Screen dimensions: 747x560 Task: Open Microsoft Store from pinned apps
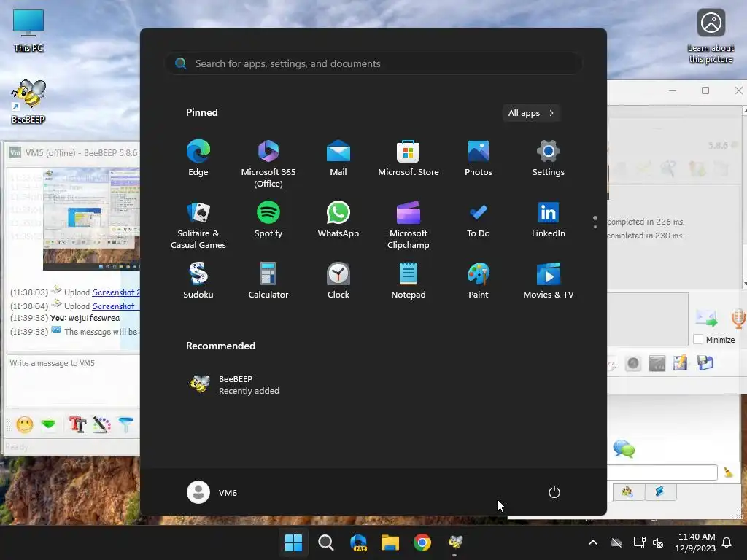tap(409, 158)
